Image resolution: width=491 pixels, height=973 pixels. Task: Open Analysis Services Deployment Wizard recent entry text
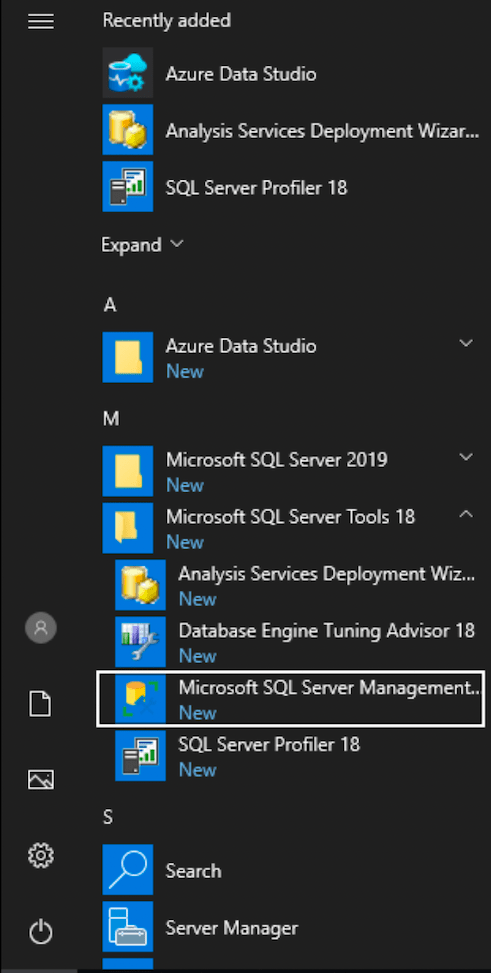pos(322,131)
